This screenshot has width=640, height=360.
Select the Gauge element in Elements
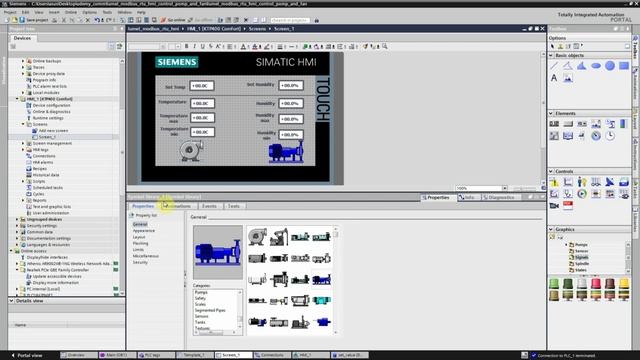(x=596, y=136)
